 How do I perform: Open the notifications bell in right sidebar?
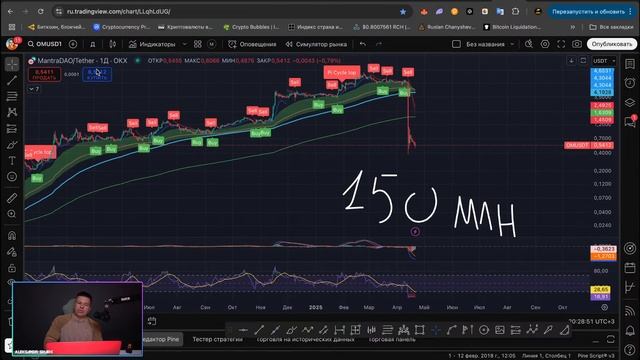pos(630,330)
